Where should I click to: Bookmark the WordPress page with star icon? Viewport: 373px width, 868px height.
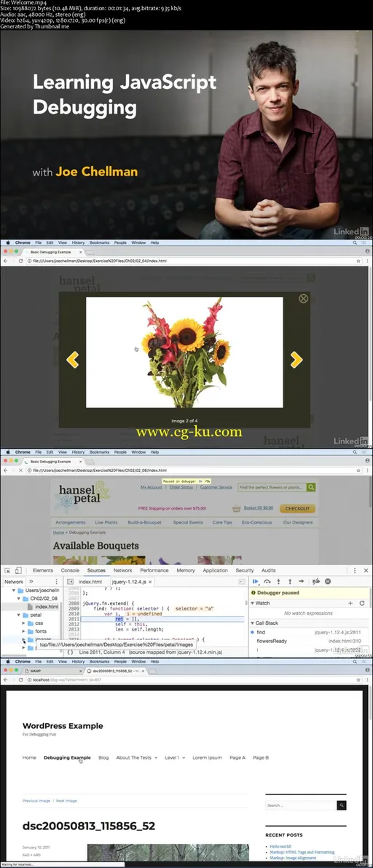coord(360,679)
